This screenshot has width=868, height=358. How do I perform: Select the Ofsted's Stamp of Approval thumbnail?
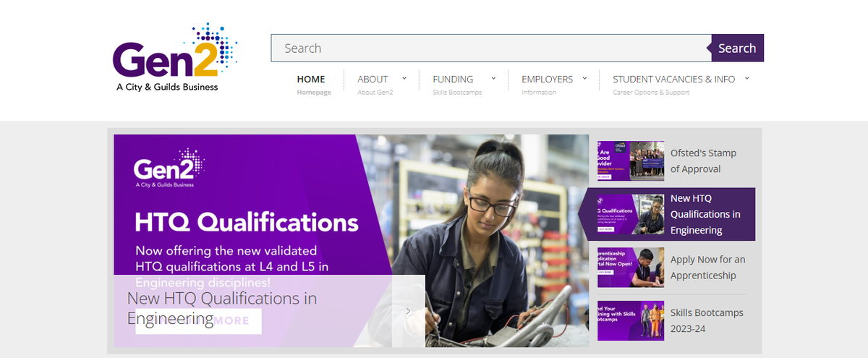pyautogui.click(x=631, y=161)
